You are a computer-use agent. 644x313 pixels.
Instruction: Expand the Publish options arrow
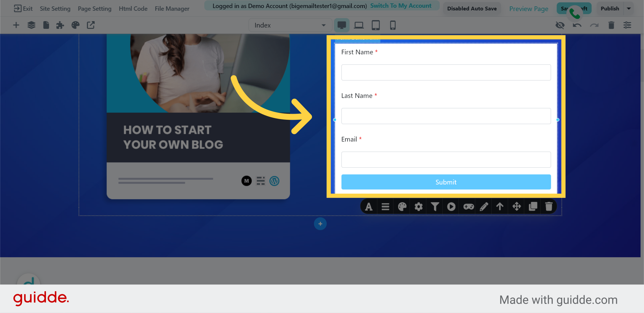point(629,8)
